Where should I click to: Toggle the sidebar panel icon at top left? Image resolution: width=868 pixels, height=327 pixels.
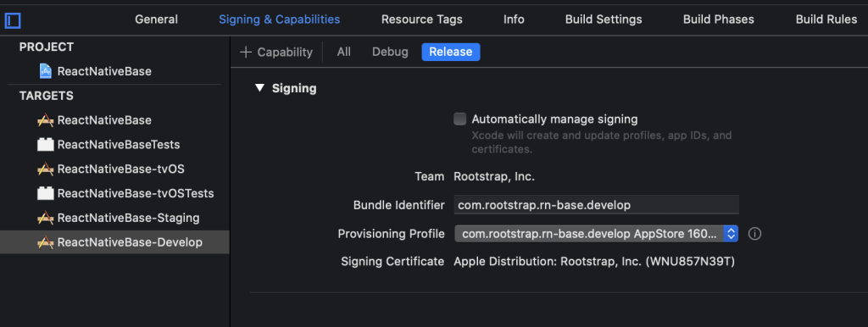pos(12,21)
